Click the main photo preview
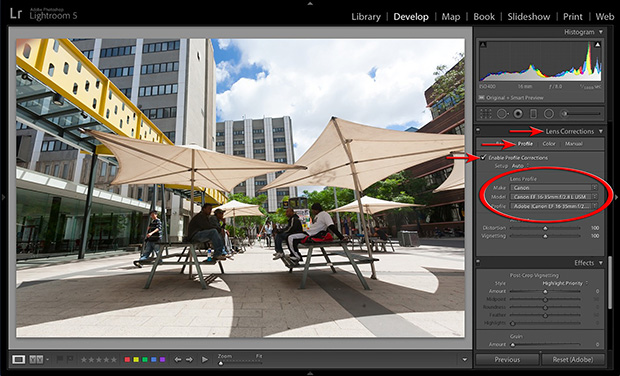This screenshot has height=376, width=620. (x=240, y=188)
